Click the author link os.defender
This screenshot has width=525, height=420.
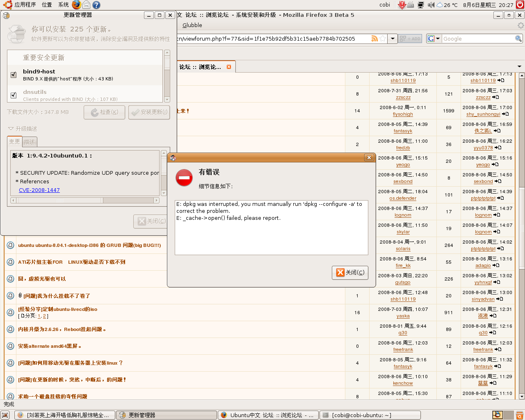point(403,198)
